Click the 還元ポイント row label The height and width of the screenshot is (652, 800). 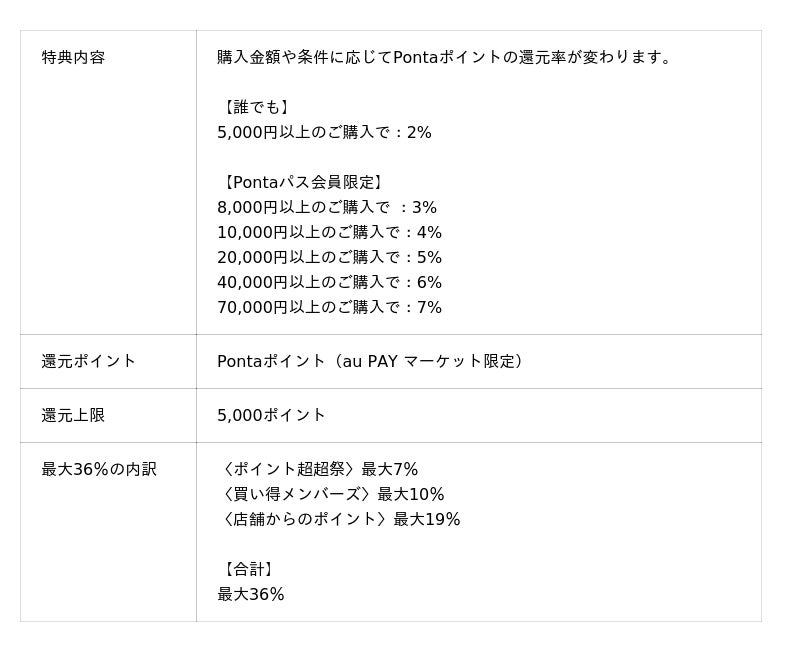pyautogui.click(x=88, y=361)
